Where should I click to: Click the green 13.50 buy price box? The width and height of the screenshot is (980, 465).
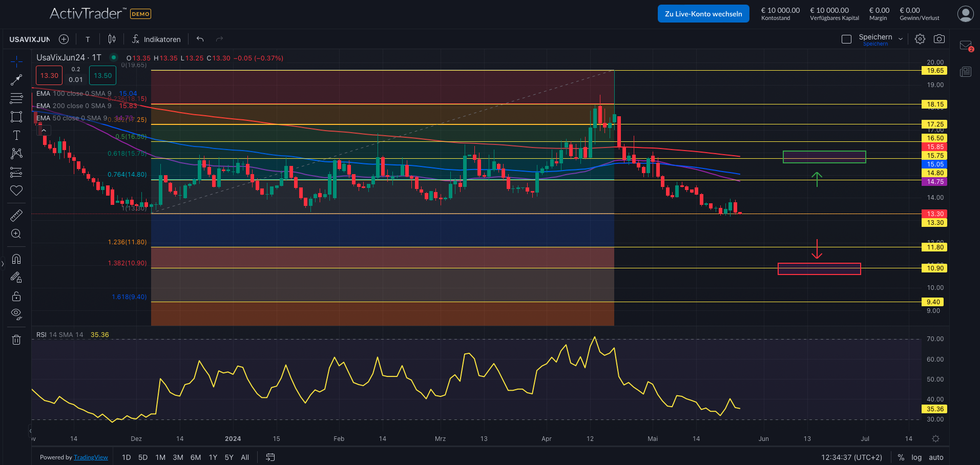pos(102,75)
